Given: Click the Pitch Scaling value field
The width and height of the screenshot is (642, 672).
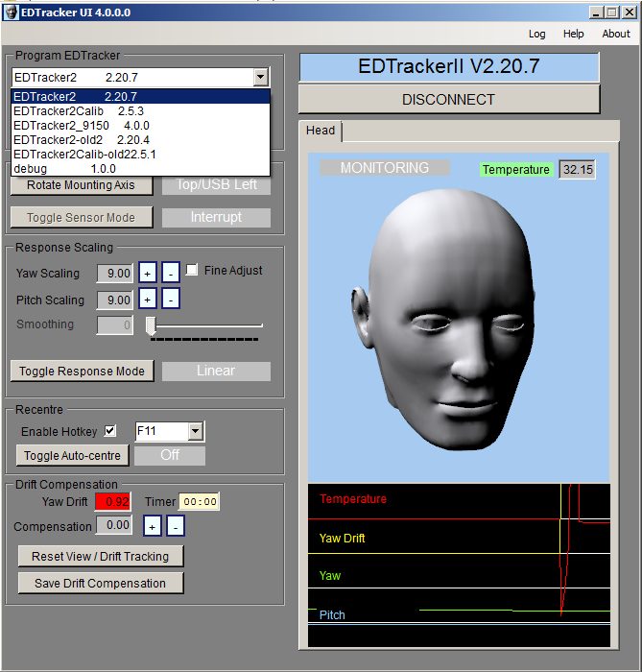Looking at the screenshot, I should pyautogui.click(x=115, y=300).
